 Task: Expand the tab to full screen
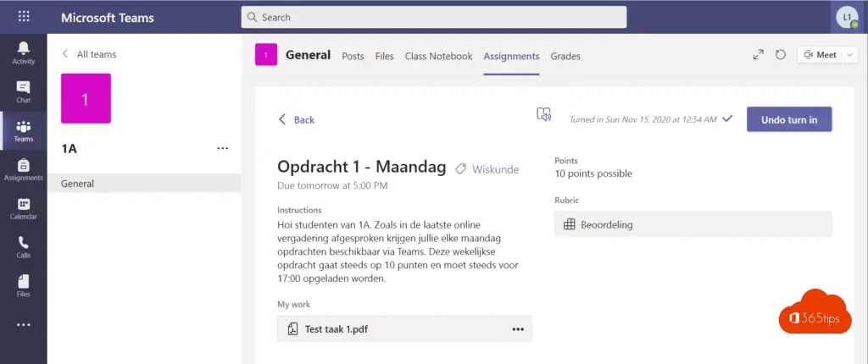(759, 55)
